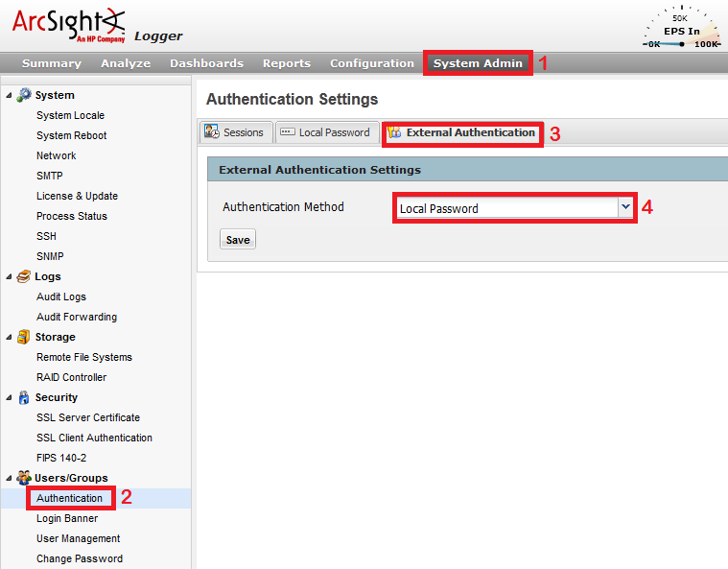Collapse the Logs tree section

pyautogui.click(x=9, y=277)
